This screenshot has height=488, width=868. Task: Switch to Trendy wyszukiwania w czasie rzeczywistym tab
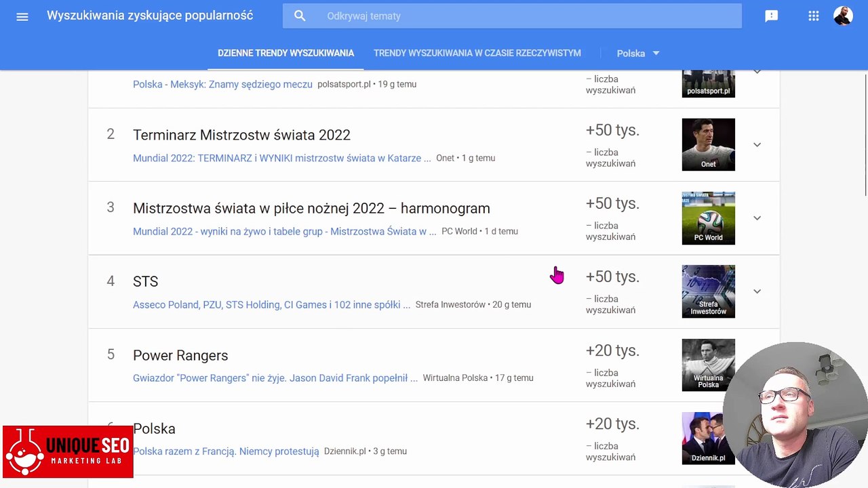coord(477,53)
